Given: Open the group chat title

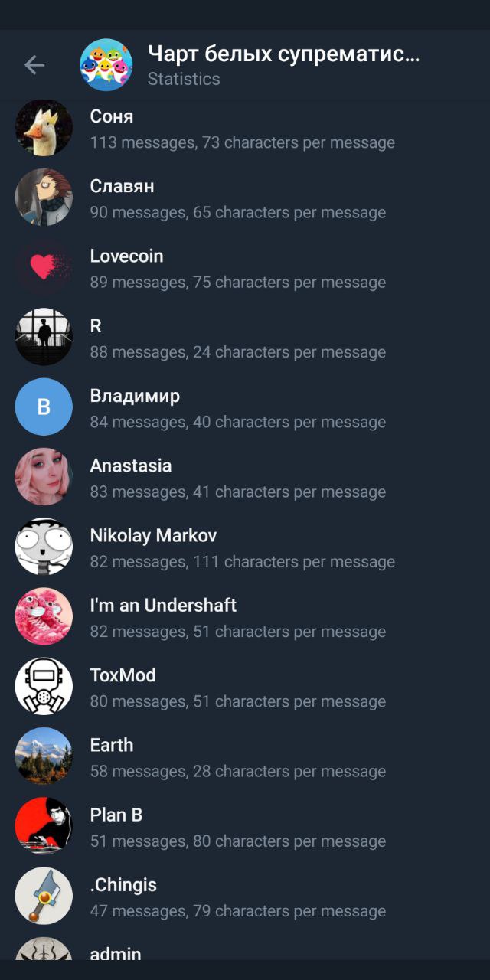Looking at the screenshot, I should [283, 54].
